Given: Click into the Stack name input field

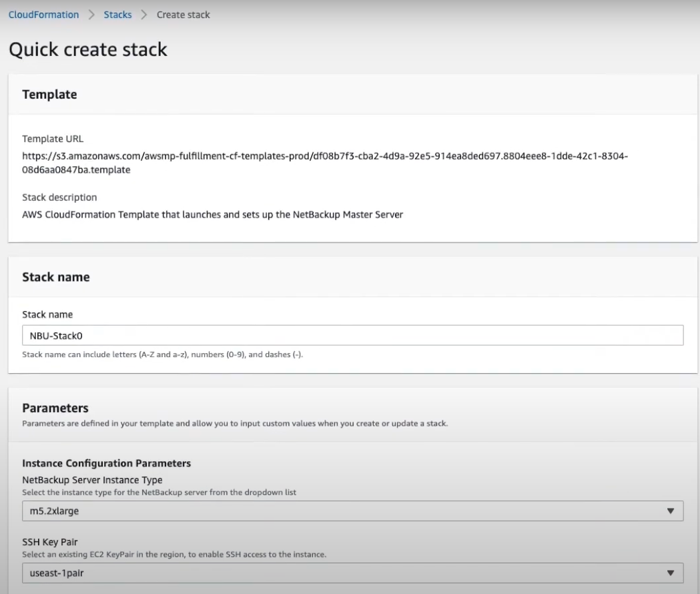Looking at the screenshot, I should [x=353, y=336].
